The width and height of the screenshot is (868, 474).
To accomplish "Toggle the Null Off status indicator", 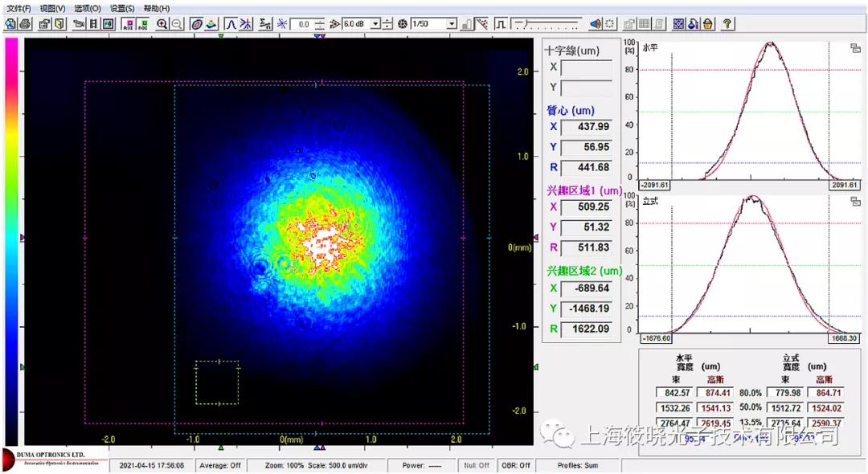I will tap(477, 465).
